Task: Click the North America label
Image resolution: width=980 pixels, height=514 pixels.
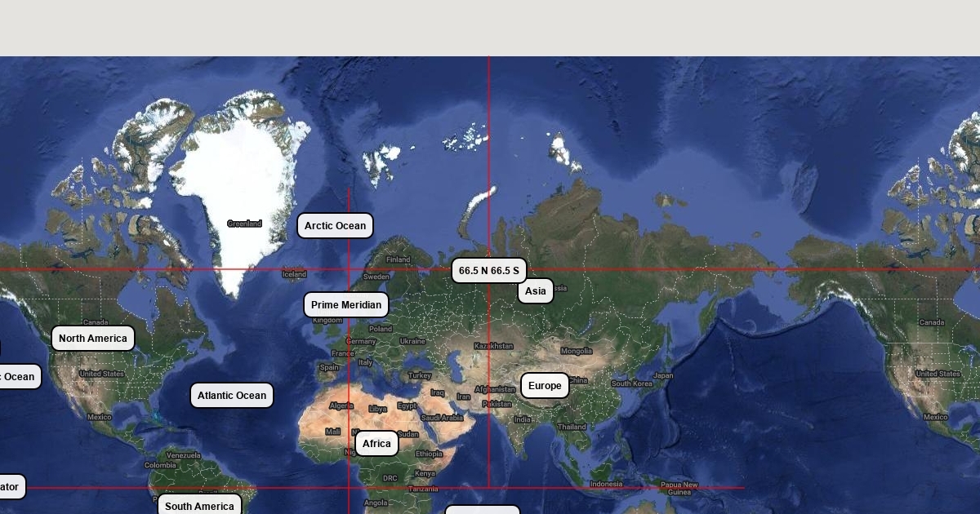Action: click(93, 339)
